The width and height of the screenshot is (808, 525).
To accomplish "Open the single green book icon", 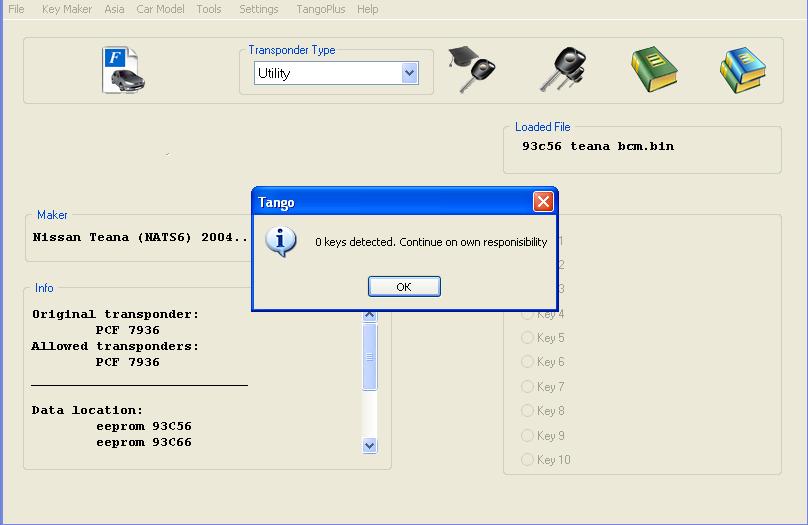I will pyautogui.click(x=654, y=70).
